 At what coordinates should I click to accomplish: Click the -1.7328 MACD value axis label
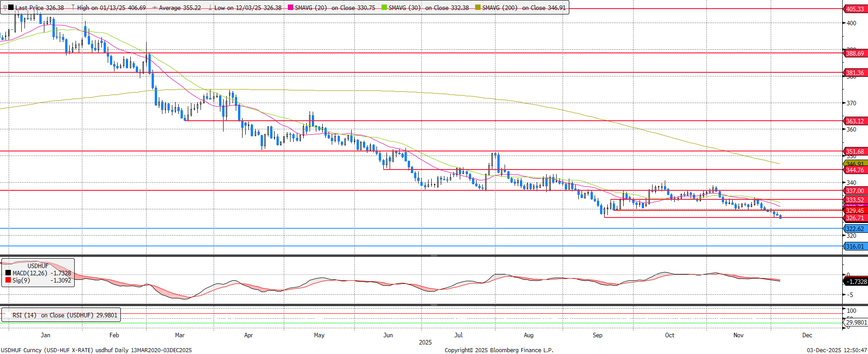[x=855, y=281]
